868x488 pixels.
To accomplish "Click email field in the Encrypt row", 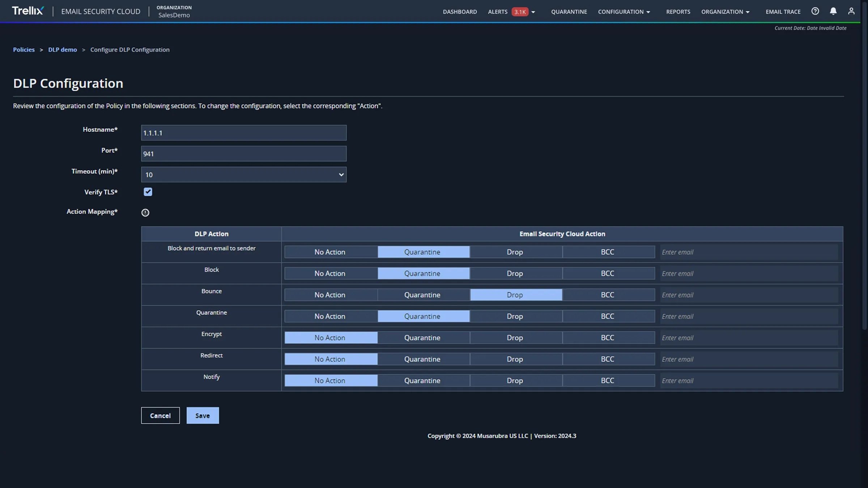I will [x=749, y=338].
